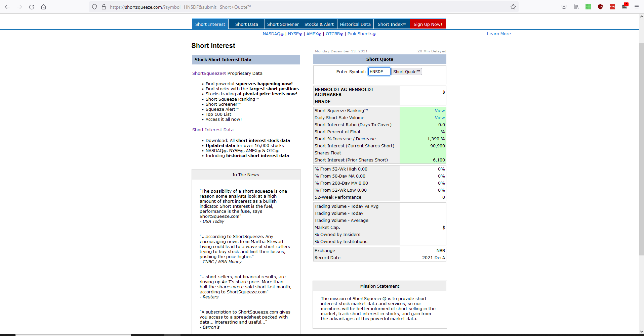This screenshot has height=336, width=644.
Task: Open the NASDAQ exchange link
Action: click(x=273, y=34)
